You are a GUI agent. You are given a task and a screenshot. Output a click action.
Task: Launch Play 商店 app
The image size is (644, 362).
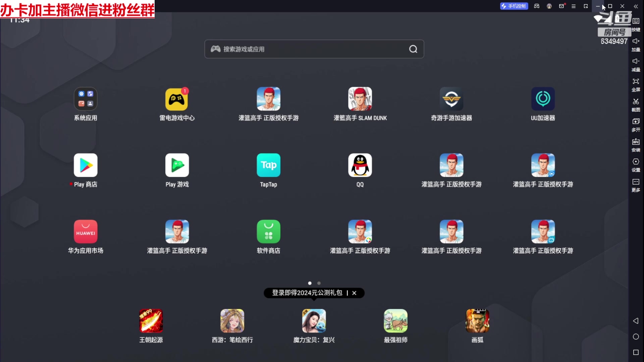[x=86, y=165]
